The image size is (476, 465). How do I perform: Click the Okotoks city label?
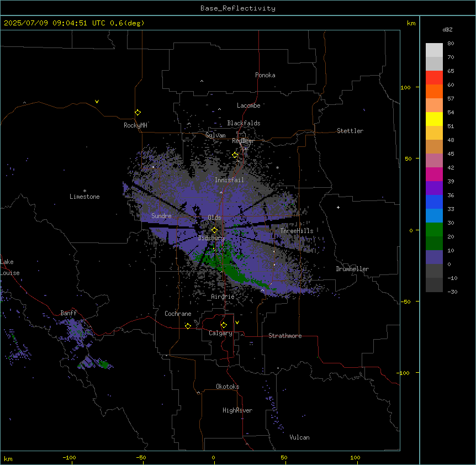pos(228,387)
